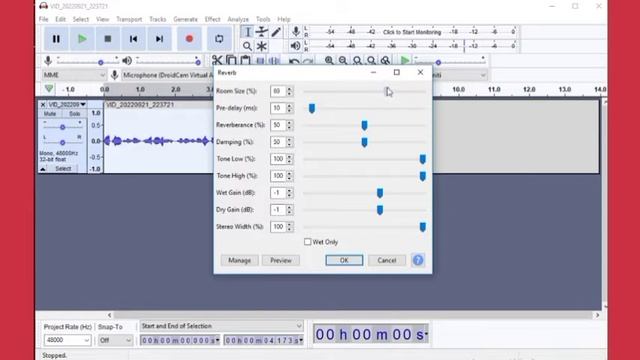640x360 pixels.
Task: Select the Multi-tool asterisk icon
Action: pos(262,46)
